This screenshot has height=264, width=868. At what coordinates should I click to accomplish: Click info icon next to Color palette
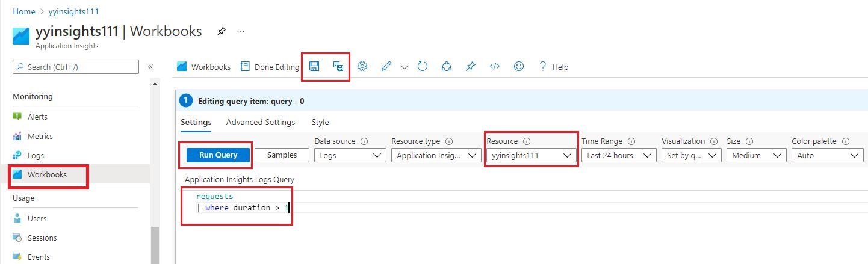click(x=846, y=141)
